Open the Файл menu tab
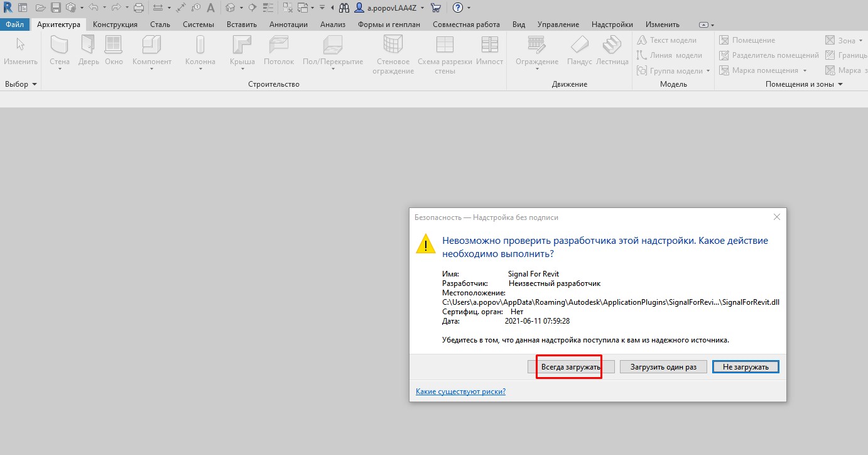Screen dimensions: 868x455 tap(14, 25)
